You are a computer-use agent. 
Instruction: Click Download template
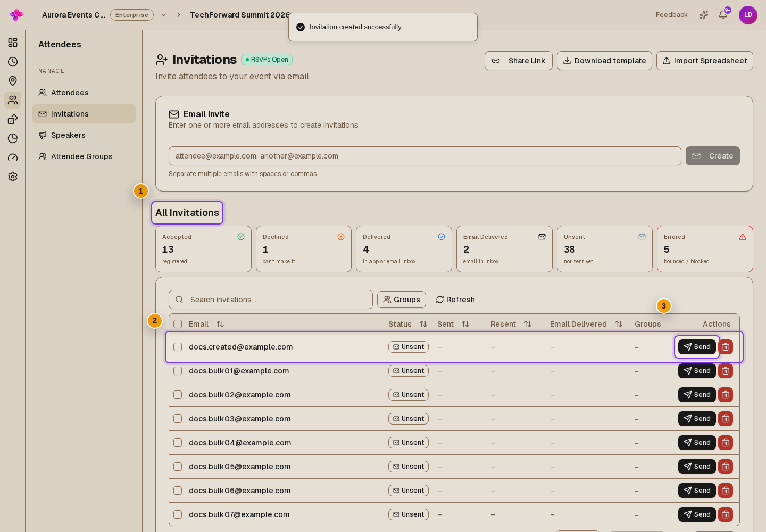click(x=604, y=61)
